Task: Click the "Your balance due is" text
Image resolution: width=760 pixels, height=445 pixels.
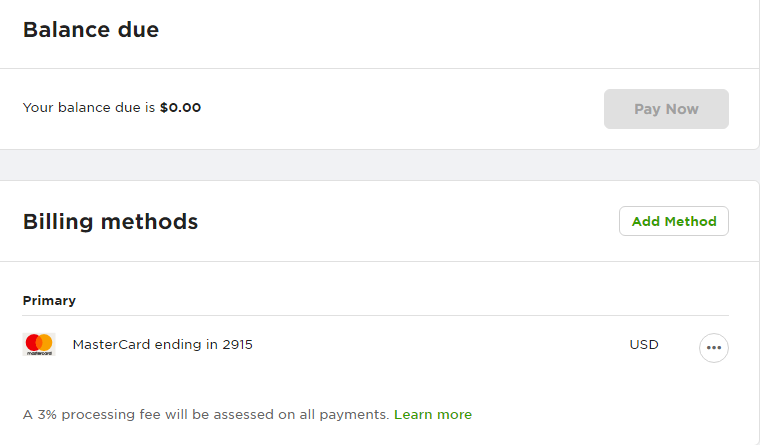Action: [x=90, y=108]
